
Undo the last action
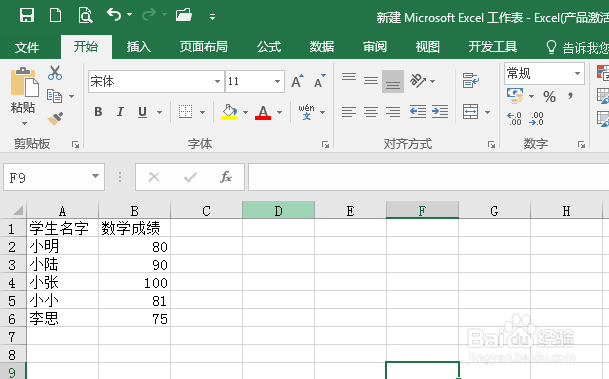pos(114,15)
